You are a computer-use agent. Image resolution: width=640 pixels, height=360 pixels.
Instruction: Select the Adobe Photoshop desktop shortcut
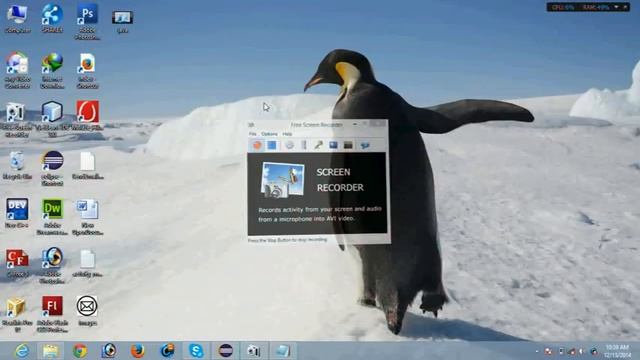[x=87, y=22]
